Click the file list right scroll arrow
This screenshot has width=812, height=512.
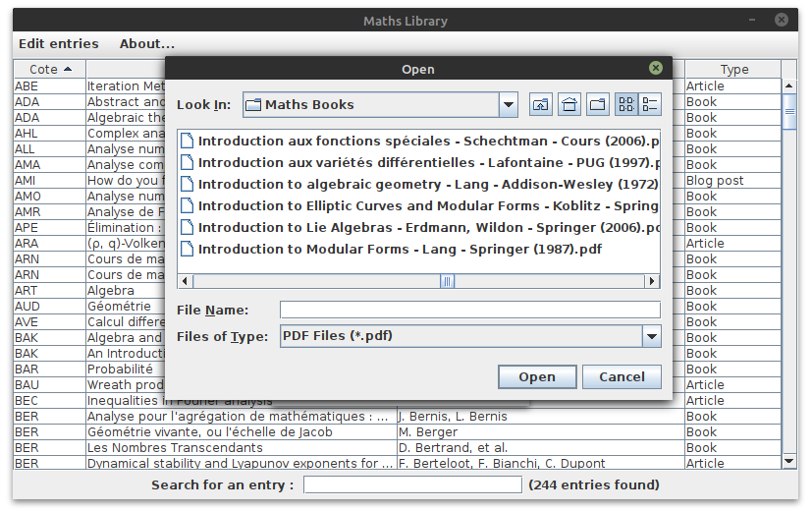[x=653, y=281]
